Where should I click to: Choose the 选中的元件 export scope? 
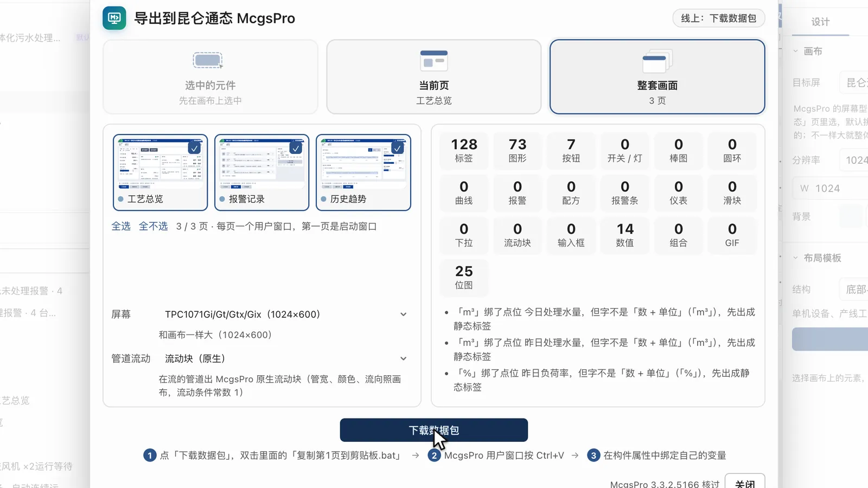pos(210,76)
